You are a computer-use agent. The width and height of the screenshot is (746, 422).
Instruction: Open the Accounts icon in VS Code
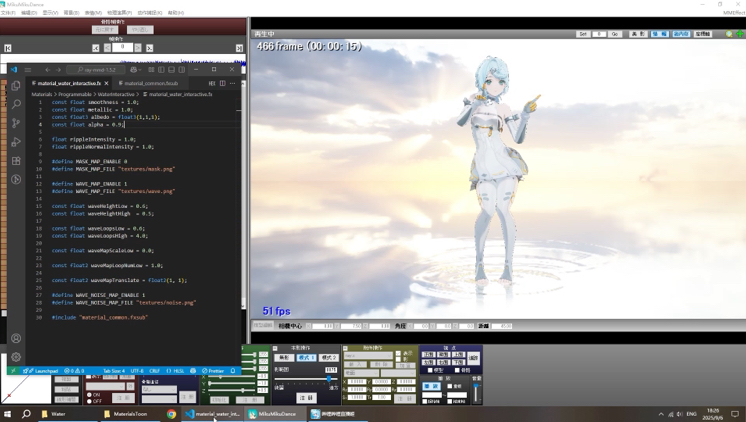(16, 338)
